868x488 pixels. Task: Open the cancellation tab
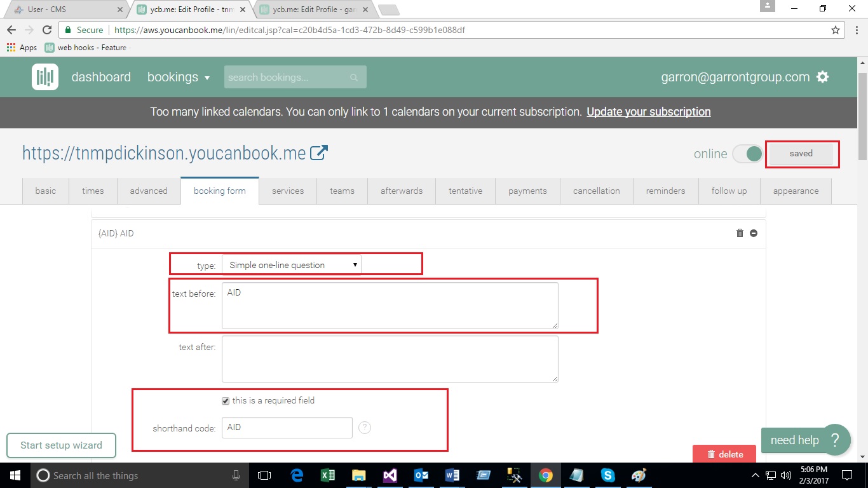(596, 191)
